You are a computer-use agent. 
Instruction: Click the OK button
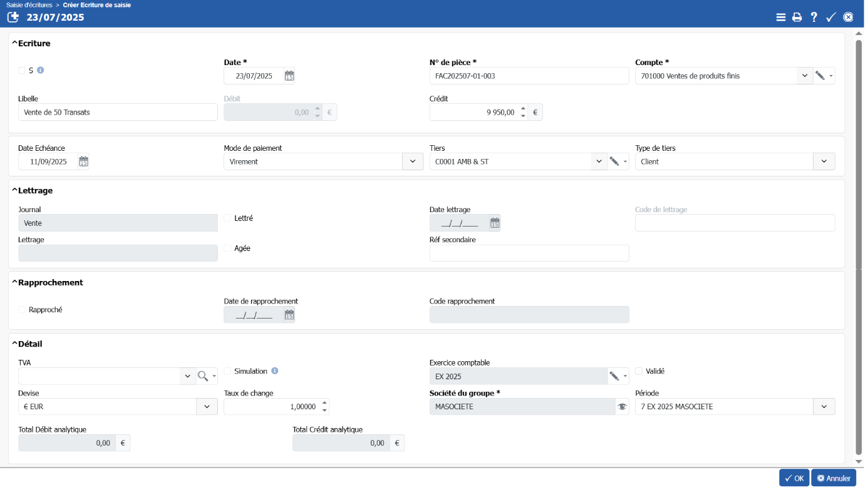(x=793, y=478)
